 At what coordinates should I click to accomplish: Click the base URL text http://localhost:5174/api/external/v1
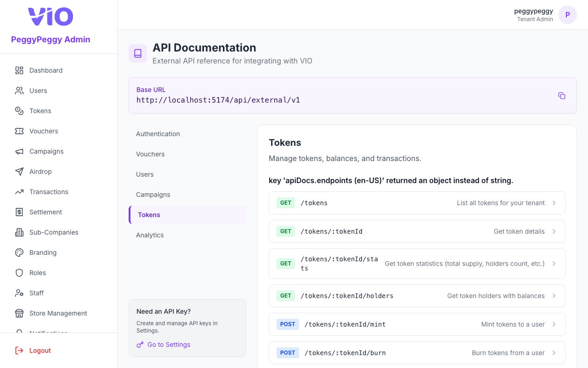tap(218, 100)
